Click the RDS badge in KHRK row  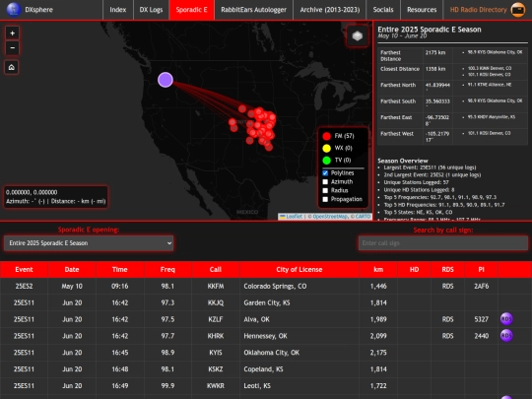tap(506, 336)
